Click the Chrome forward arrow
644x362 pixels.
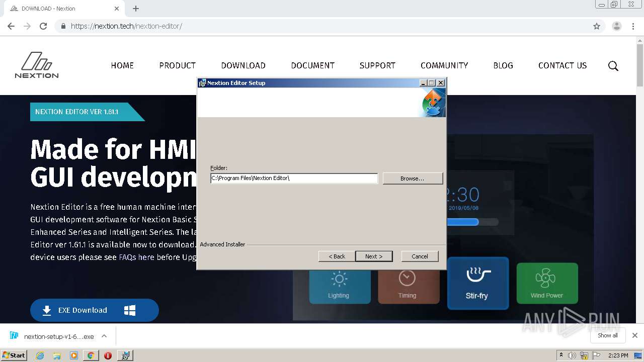[x=27, y=26]
